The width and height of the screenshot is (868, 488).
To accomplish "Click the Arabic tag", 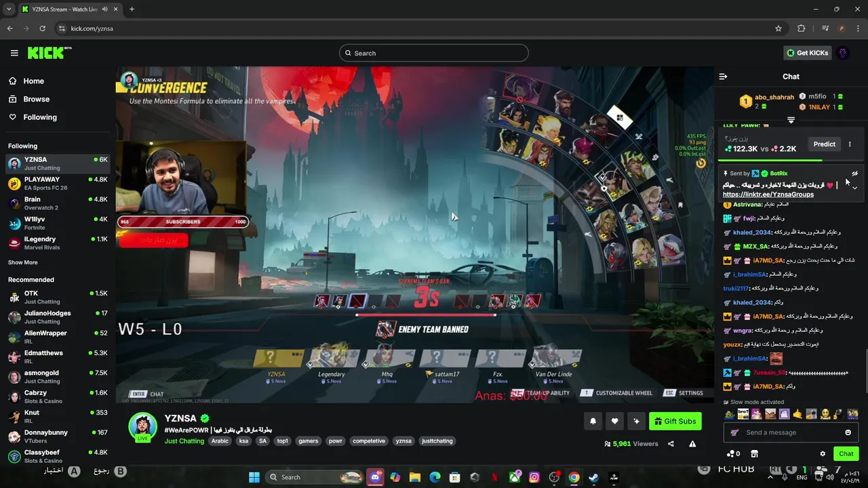I will pyautogui.click(x=220, y=441).
